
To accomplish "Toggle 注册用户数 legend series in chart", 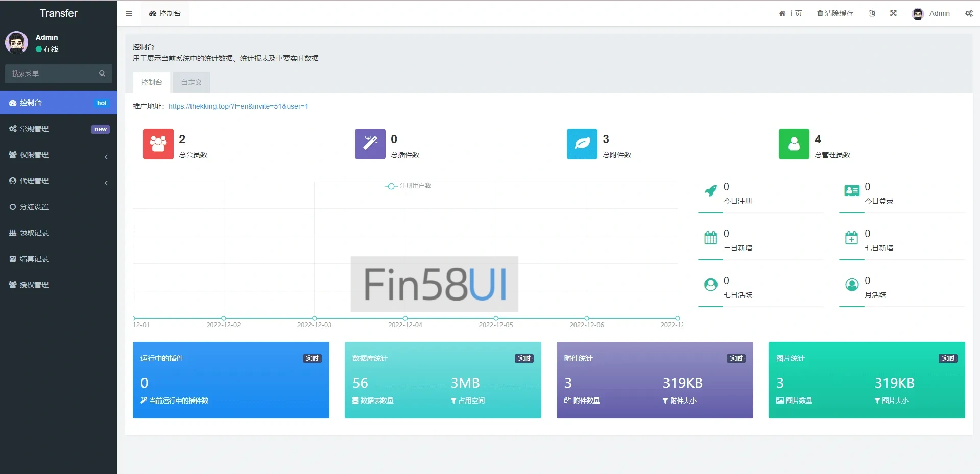I will [408, 186].
